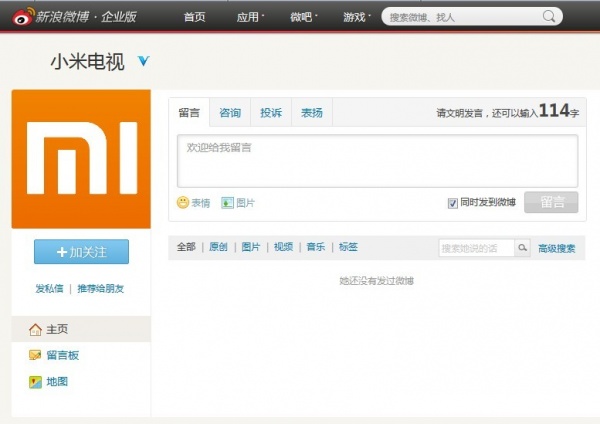Click the magnifier beside 搜索她说的话
The width and height of the screenshot is (600, 424).
(522, 248)
